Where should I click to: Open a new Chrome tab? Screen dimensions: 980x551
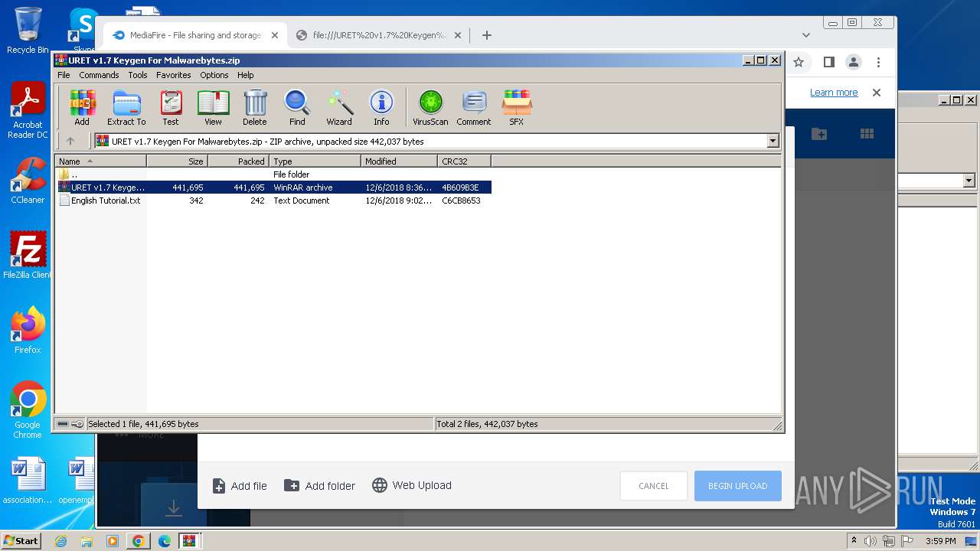click(x=486, y=35)
